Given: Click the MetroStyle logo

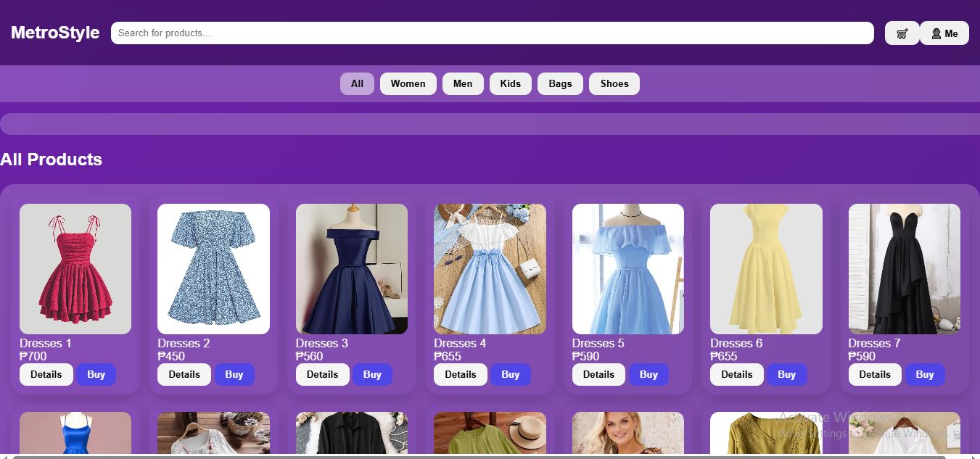Looking at the screenshot, I should pyautogui.click(x=55, y=33).
